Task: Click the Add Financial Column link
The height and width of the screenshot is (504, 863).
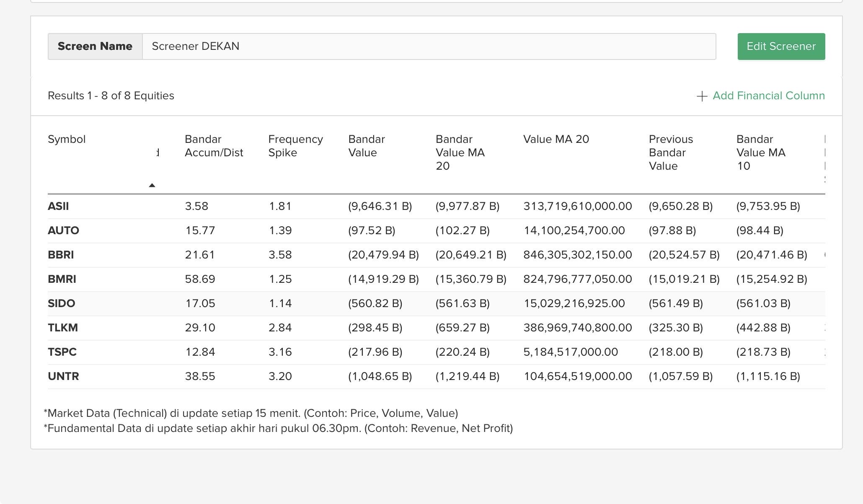Action: [768, 96]
